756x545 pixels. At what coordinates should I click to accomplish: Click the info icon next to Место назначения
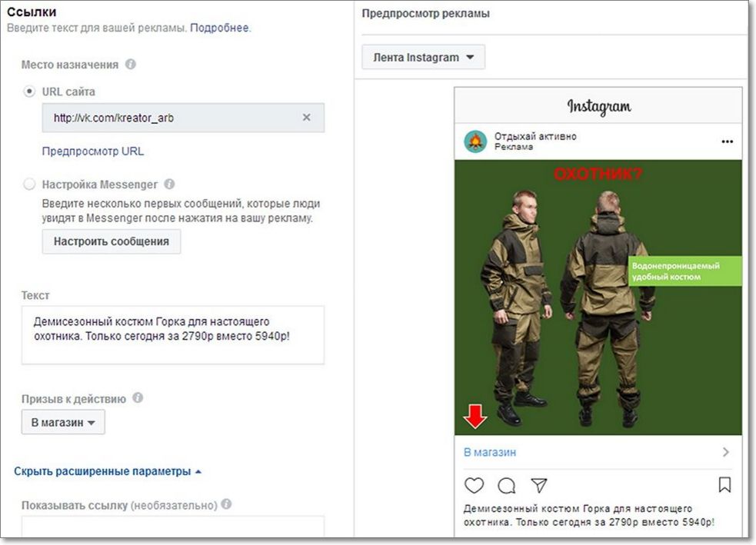[x=130, y=64]
